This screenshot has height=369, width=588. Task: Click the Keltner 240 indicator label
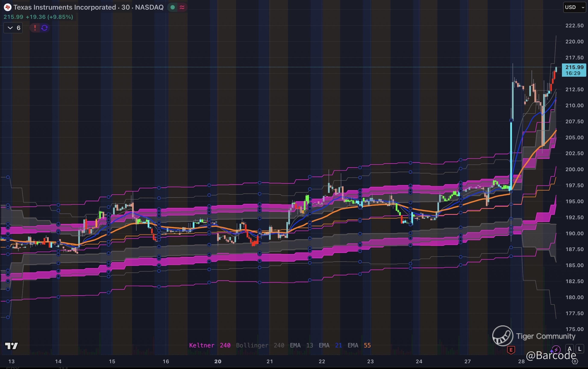(x=210, y=345)
